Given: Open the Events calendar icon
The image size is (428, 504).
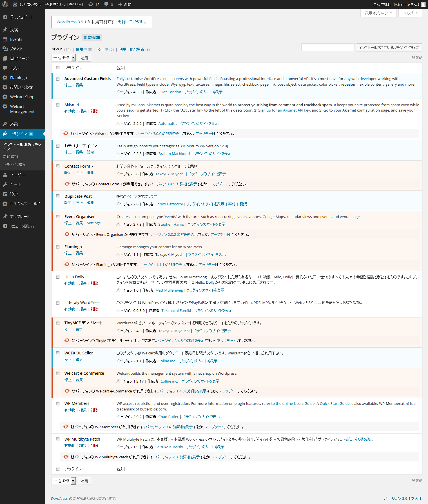Looking at the screenshot, I should (5, 39).
